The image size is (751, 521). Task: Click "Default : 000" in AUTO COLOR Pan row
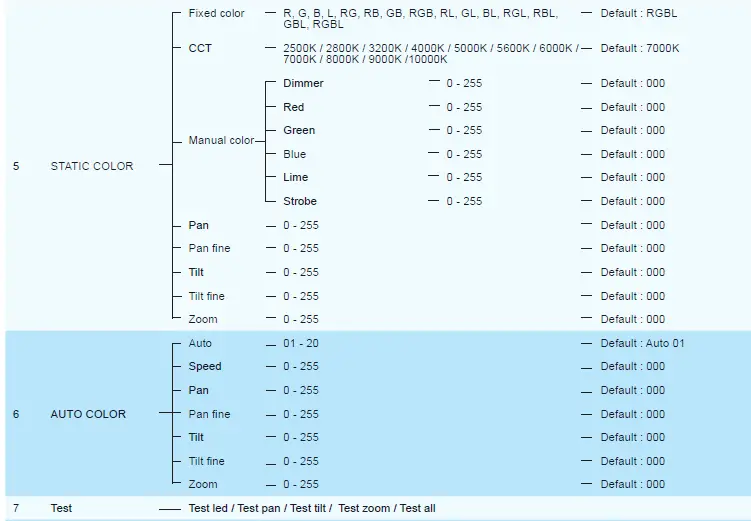(x=633, y=390)
